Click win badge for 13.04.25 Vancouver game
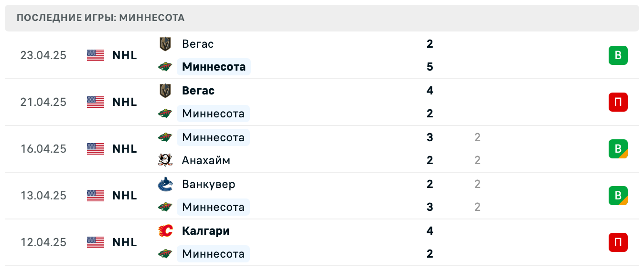 point(618,196)
